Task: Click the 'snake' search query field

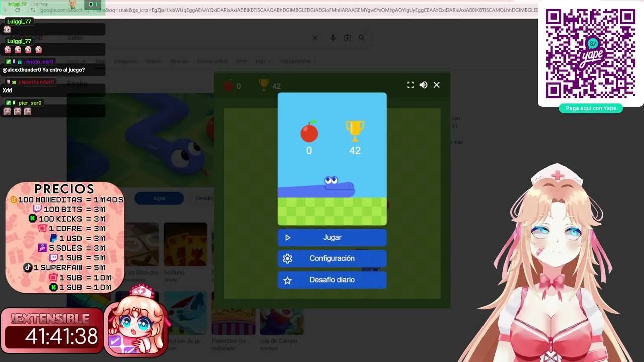Action: tap(186, 38)
